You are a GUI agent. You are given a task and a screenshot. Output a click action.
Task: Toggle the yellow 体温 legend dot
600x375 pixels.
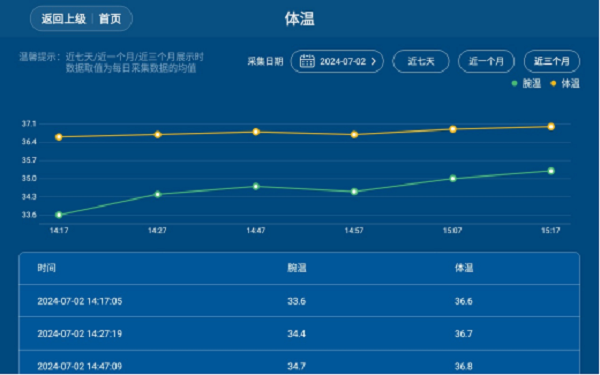(x=553, y=83)
